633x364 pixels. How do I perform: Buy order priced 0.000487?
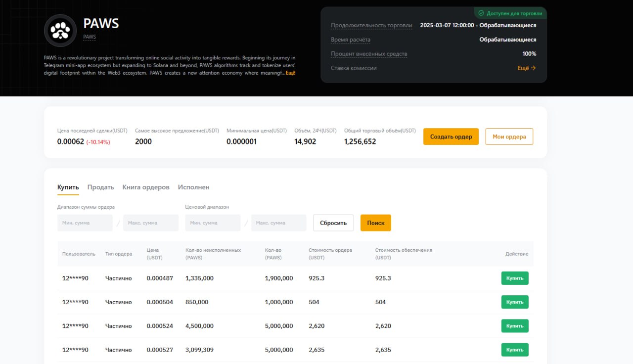click(x=515, y=278)
